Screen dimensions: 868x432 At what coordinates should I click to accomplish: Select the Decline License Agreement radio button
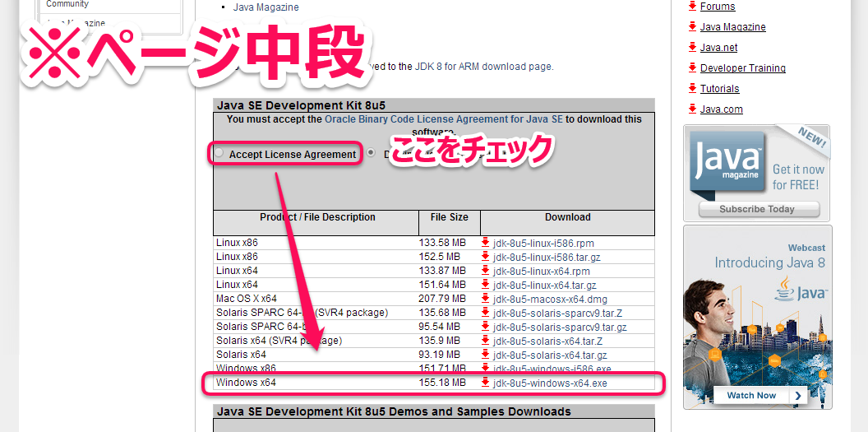point(371,152)
